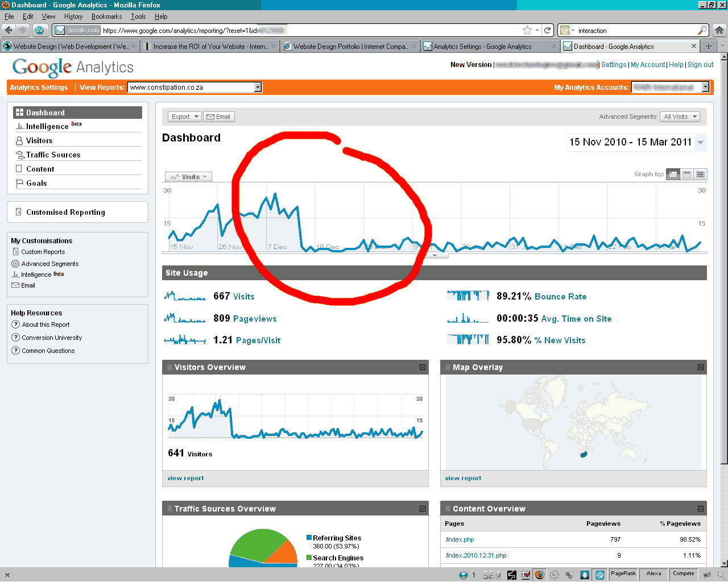The height and width of the screenshot is (582, 728).
Task: Go to the browser Home icon
Action: [719, 30]
